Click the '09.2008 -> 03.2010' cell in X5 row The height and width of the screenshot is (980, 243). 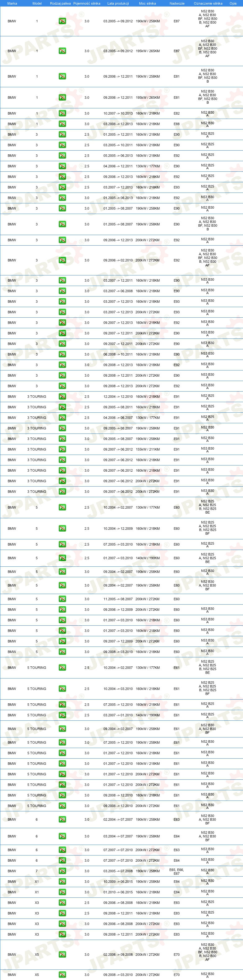[118, 975]
